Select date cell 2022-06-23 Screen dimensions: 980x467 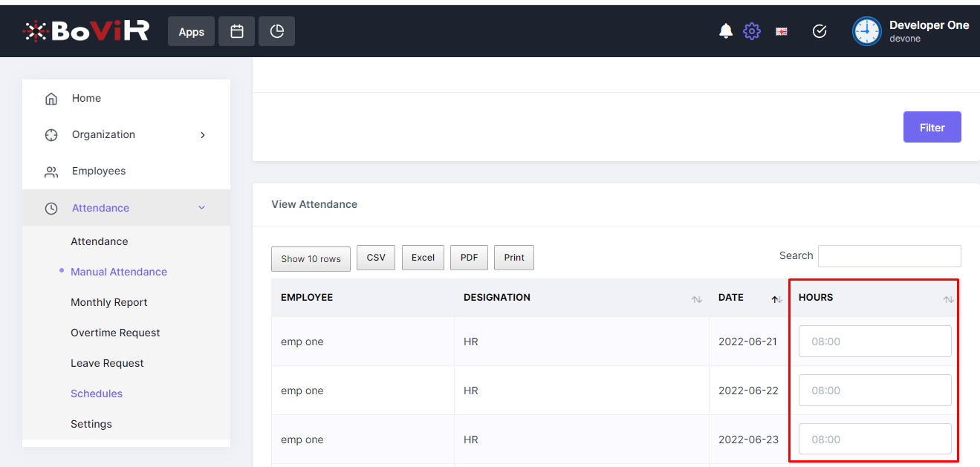(x=748, y=440)
